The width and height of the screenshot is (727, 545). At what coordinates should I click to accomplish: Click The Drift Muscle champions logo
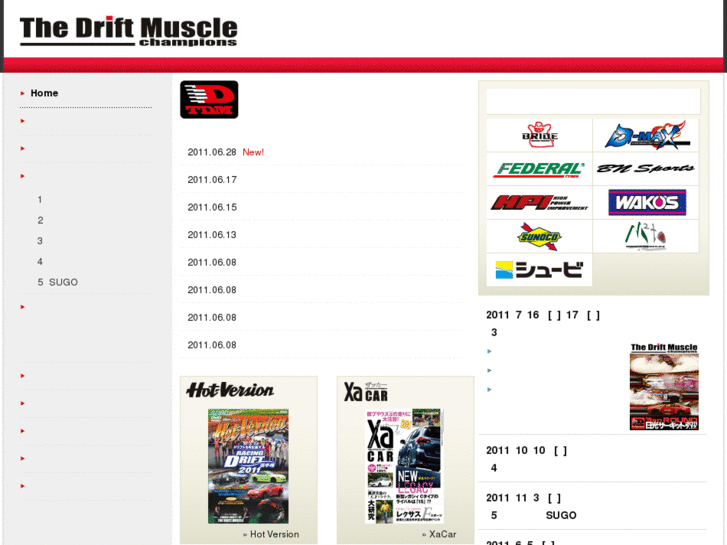[128, 31]
